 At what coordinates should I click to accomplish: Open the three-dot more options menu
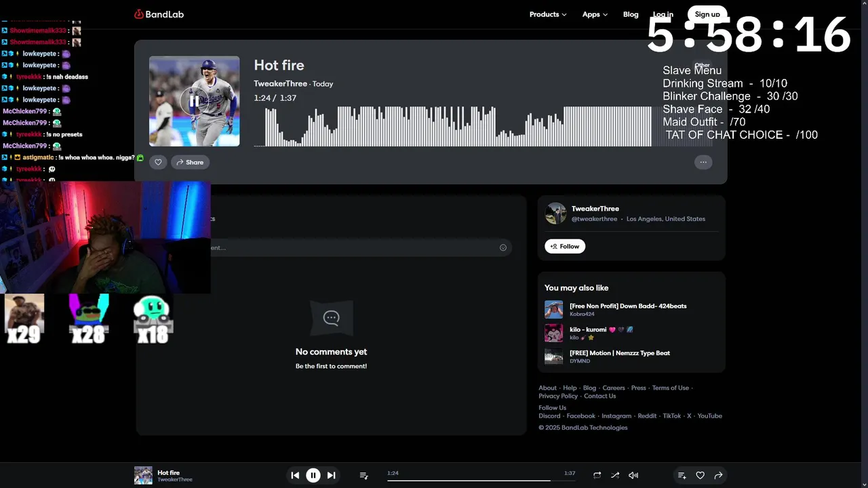(703, 162)
